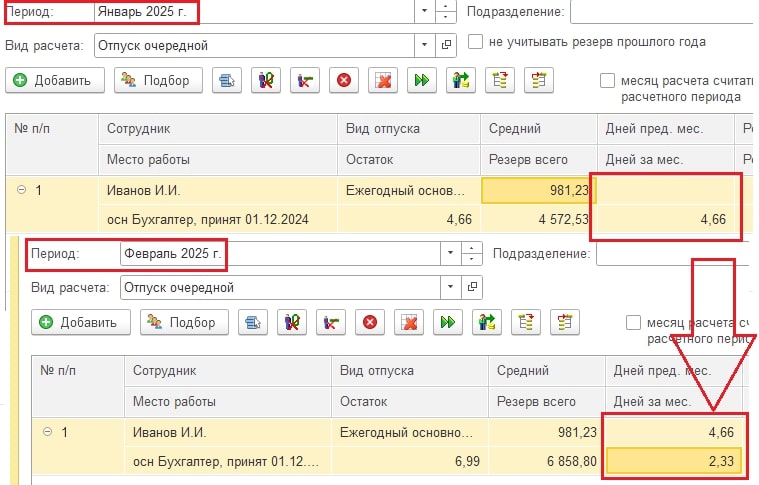The width and height of the screenshot is (759, 485).
Task: Click people with green arrow icon, February toolbar
Action: click(487, 322)
